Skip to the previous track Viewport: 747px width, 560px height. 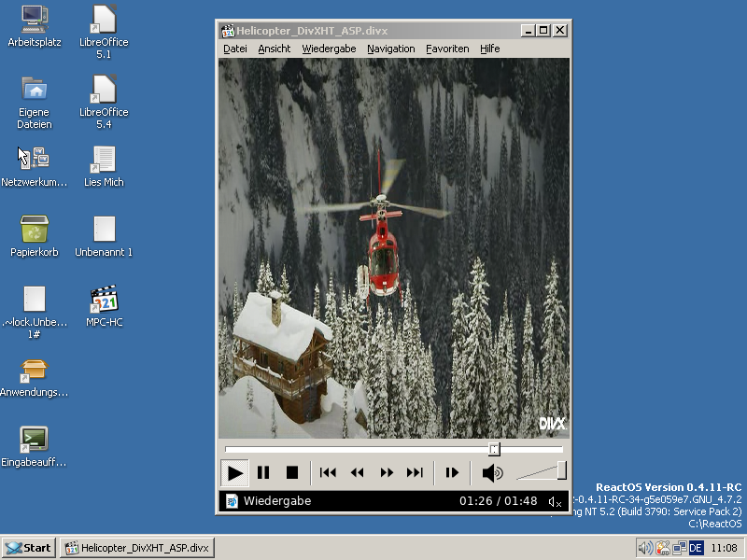(328, 473)
